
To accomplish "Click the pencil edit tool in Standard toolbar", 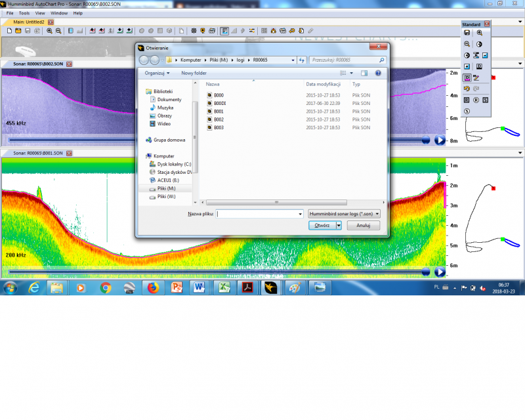I will (476, 77).
